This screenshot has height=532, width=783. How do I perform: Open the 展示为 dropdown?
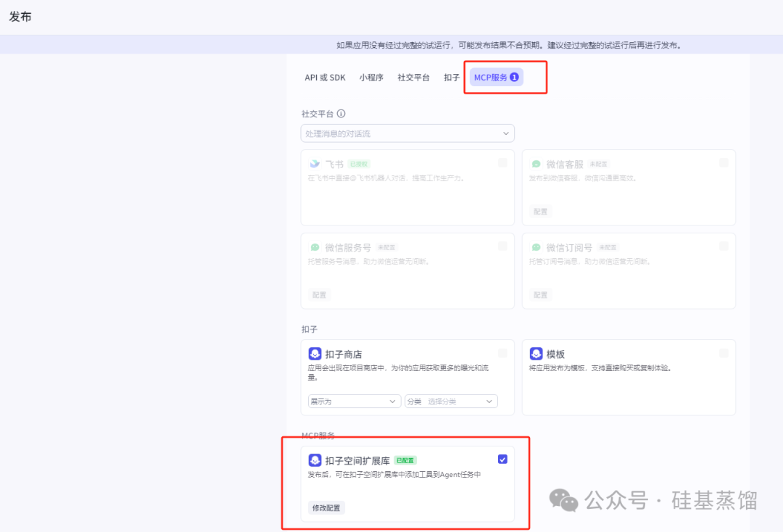click(354, 402)
